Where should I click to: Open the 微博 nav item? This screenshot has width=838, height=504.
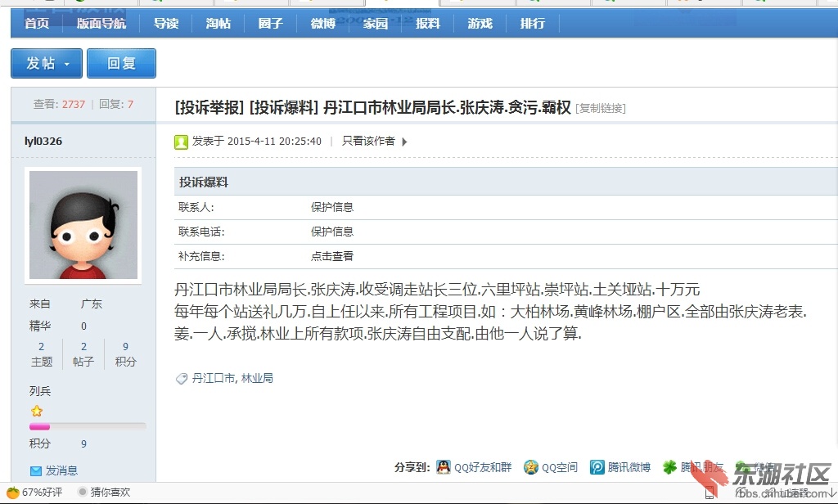click(322, 24)
